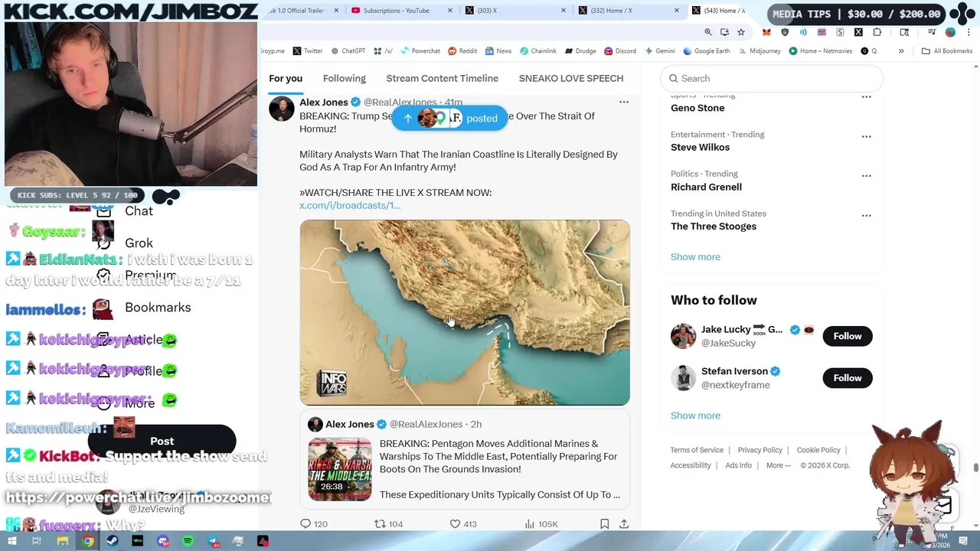Open more options for Geno Stone trend
980x551 pixels.
point(866,96)
